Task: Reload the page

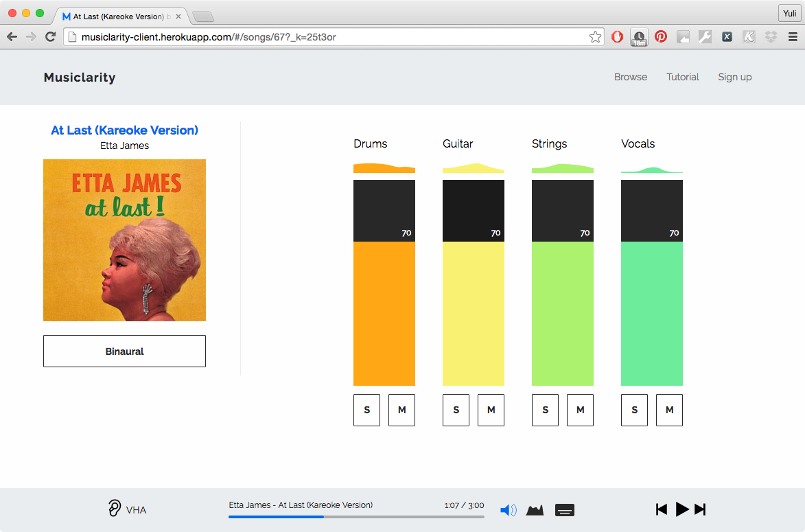Action: click(x=50, y=37)
